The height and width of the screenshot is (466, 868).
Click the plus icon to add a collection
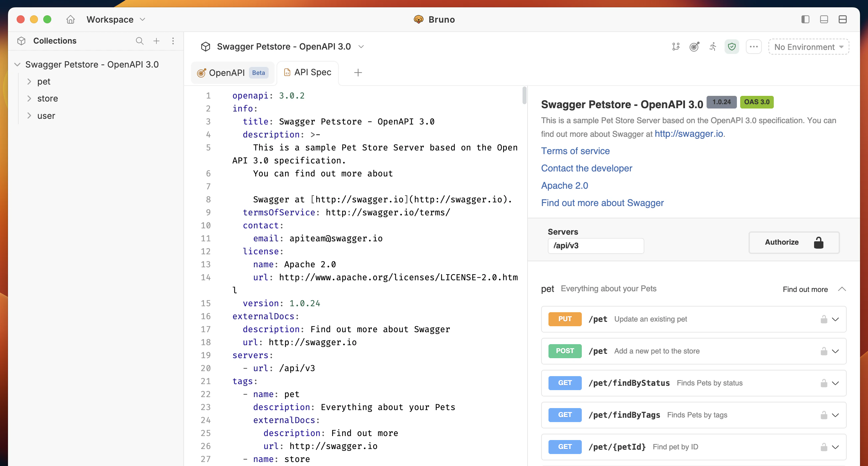[156, 41]
